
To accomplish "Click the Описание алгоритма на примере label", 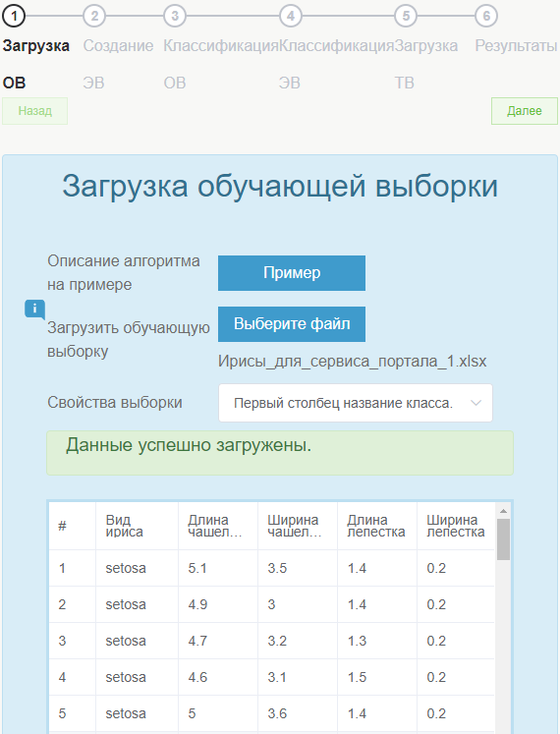I will click(124, 272).
